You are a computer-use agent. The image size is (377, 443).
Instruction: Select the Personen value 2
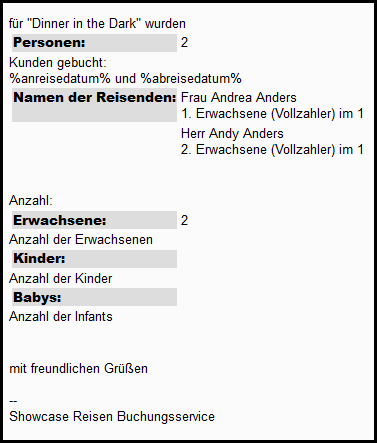tap(184, 43)
